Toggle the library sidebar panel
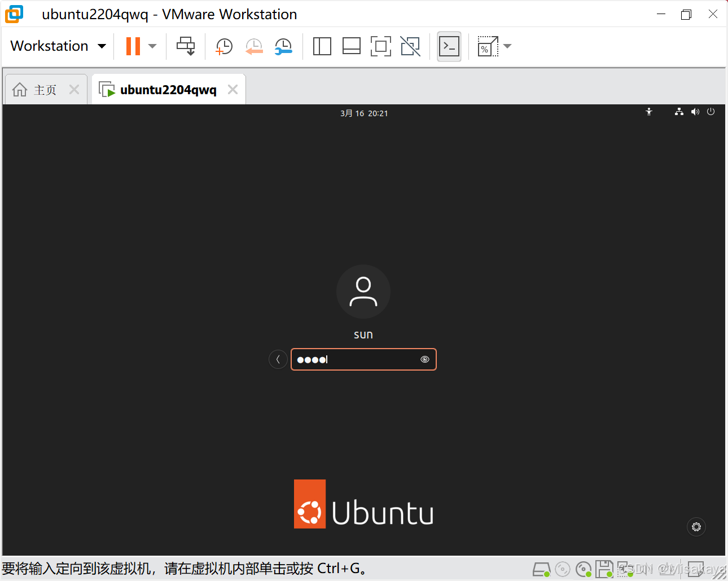This screenshot has height=581, width=728. 322,46
